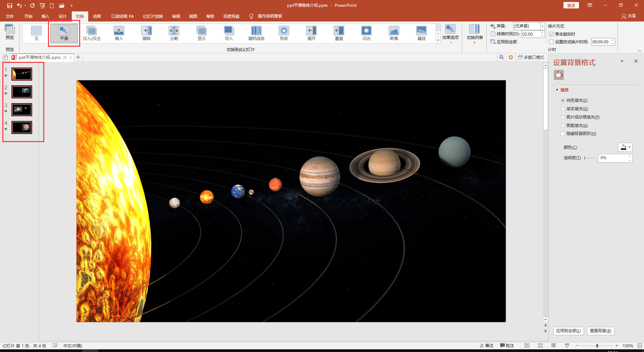Select the 闪光 flash transition
The height and width of the screenshot is (352, 644).
(367, 33)
